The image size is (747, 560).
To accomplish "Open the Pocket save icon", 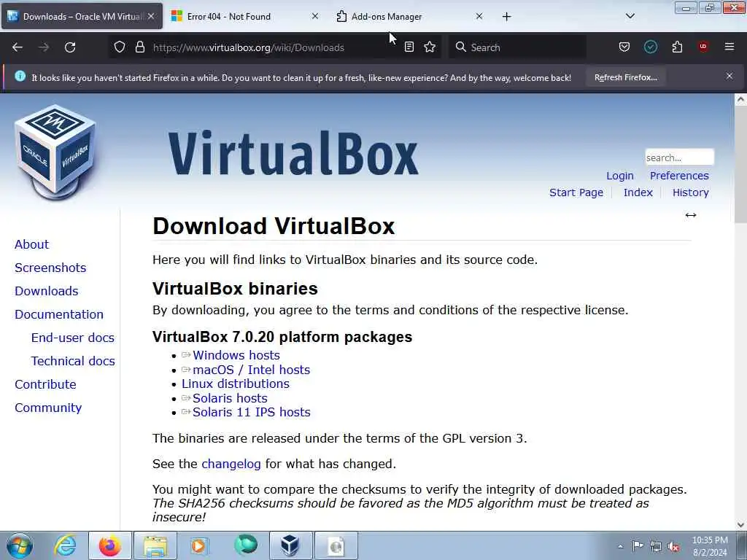I will tap(624, 47).
